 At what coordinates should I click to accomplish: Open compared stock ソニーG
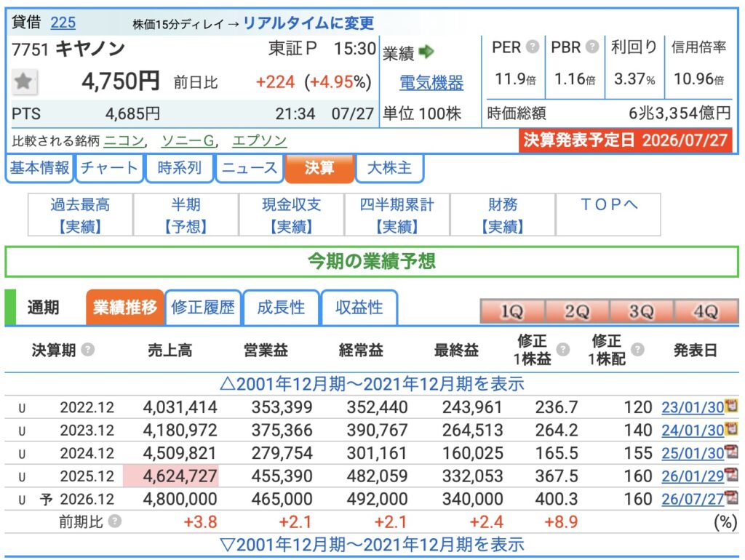(188, 140)
